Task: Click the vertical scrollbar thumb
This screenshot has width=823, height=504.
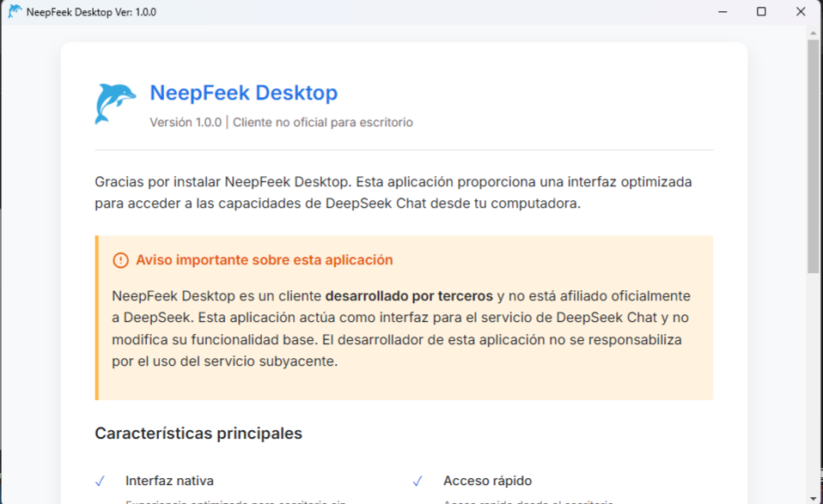Action: pyautogui.click(x=813, y=156)
